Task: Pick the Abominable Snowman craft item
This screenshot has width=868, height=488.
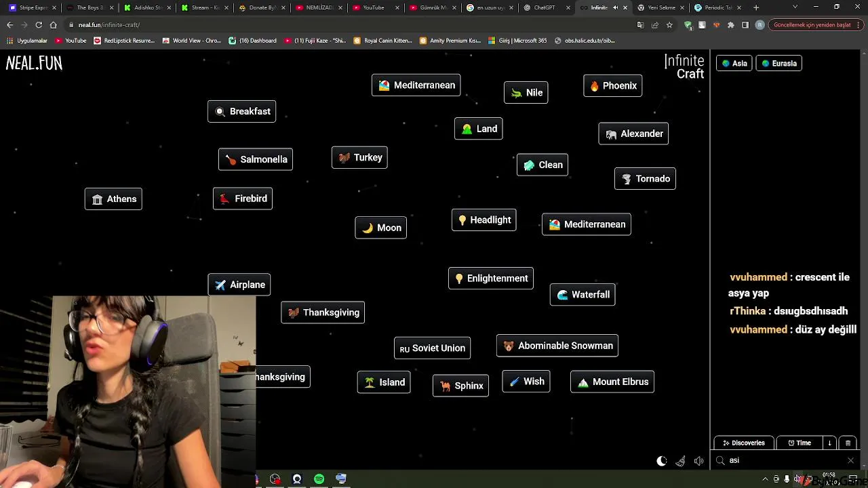Action: (x=557, y=346)
